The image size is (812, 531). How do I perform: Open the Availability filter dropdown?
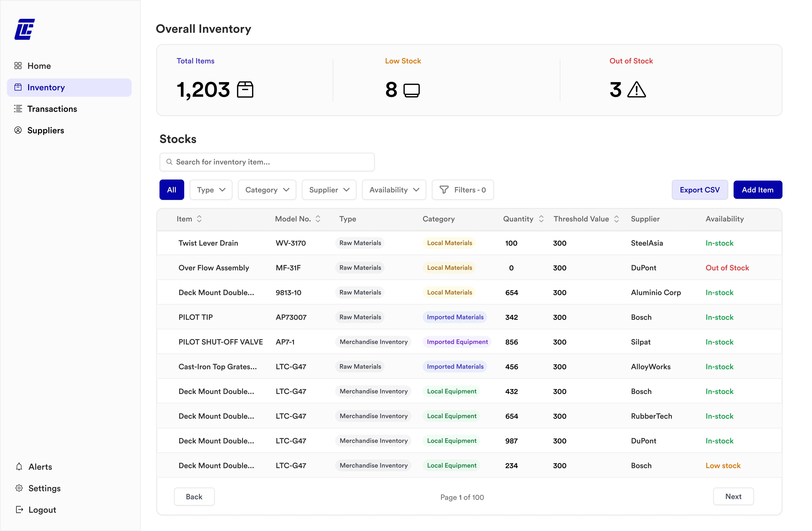(x=394, y=190)
